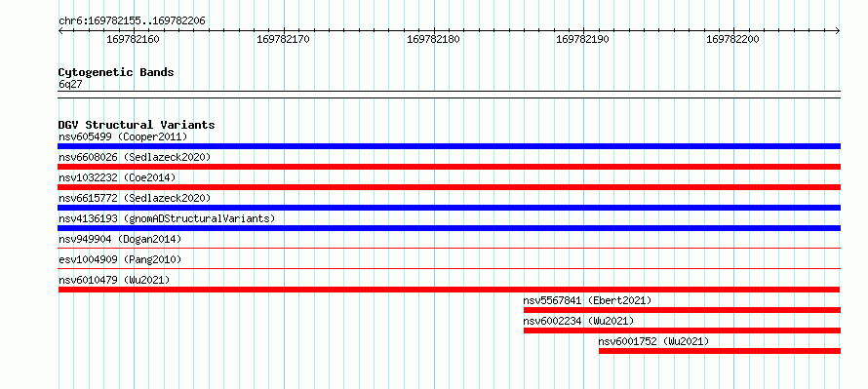Click the blue bar under nsv4136193

[x=449, y=228]
